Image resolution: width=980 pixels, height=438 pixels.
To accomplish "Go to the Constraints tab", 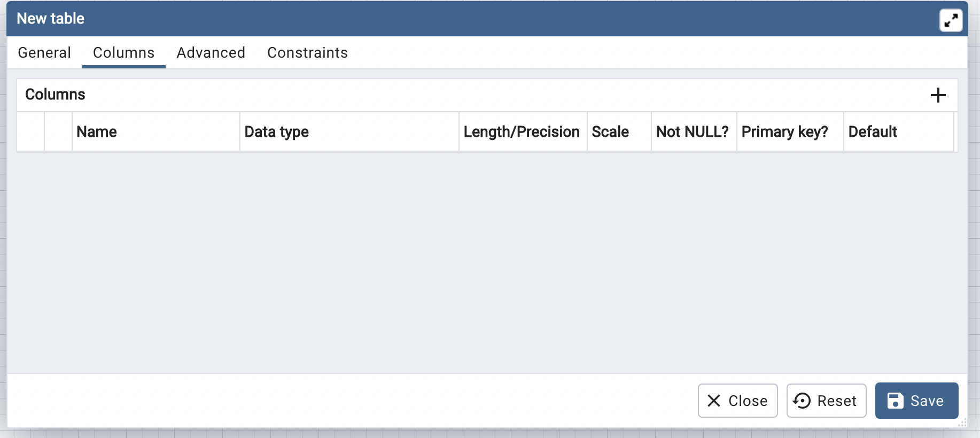I will 307,53.
